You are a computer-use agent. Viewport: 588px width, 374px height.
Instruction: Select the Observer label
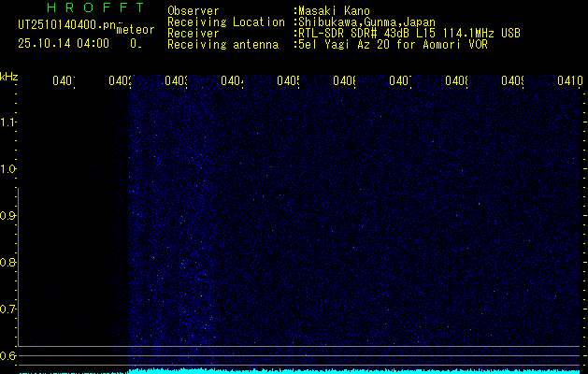(x=194, y=11)
